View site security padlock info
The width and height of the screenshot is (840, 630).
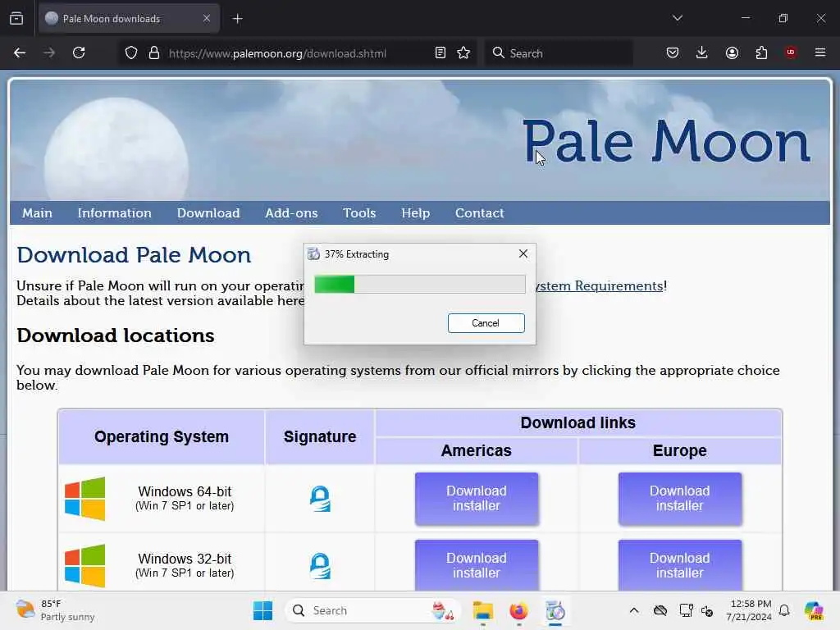pyautogui.click(x=153, y=53)
